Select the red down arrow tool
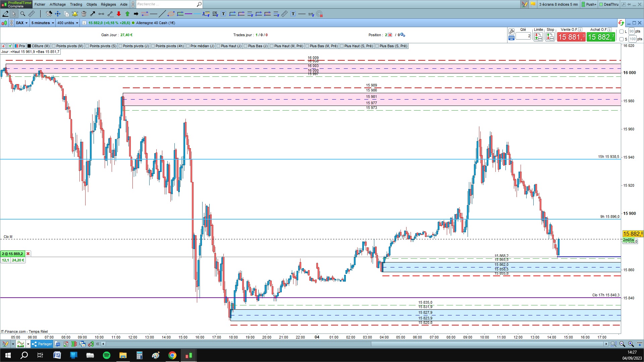 pyautogui.click(x=119, y=14)
